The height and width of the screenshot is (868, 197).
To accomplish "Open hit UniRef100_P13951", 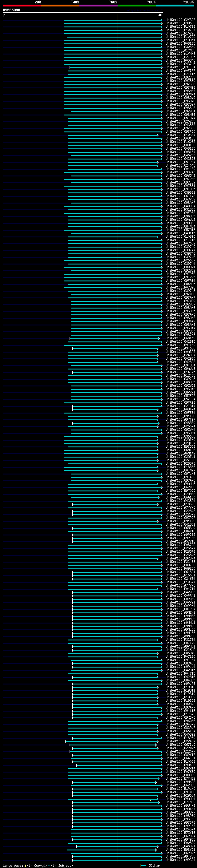I will [x=180, y=40].
